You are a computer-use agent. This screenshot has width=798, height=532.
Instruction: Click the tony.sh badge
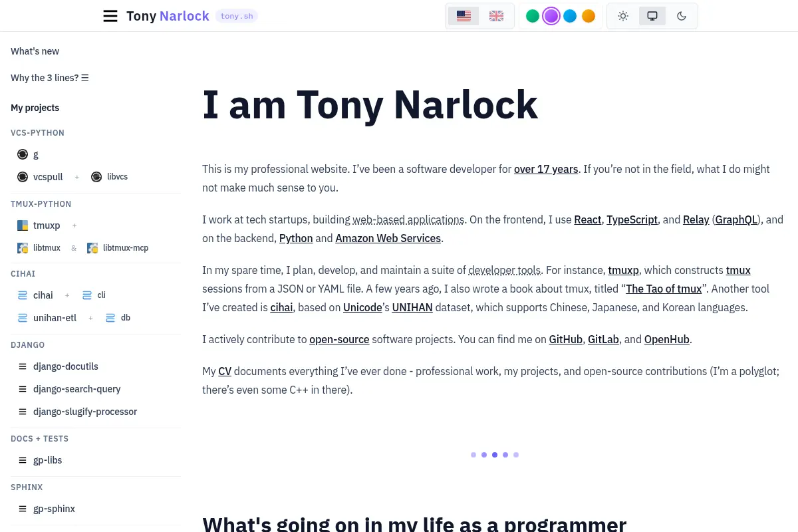[237, 16]
